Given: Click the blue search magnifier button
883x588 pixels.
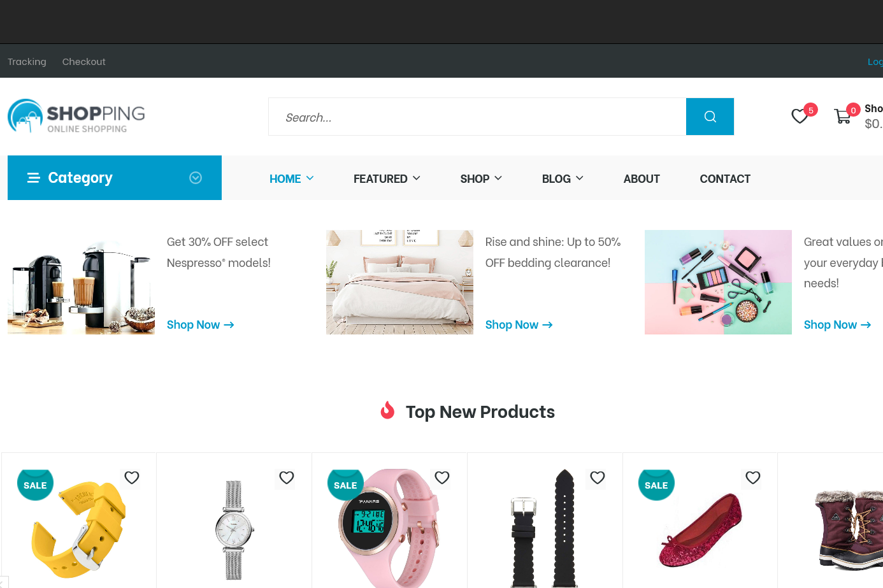Looking at the screenshot, I should [x=710, y=117].
